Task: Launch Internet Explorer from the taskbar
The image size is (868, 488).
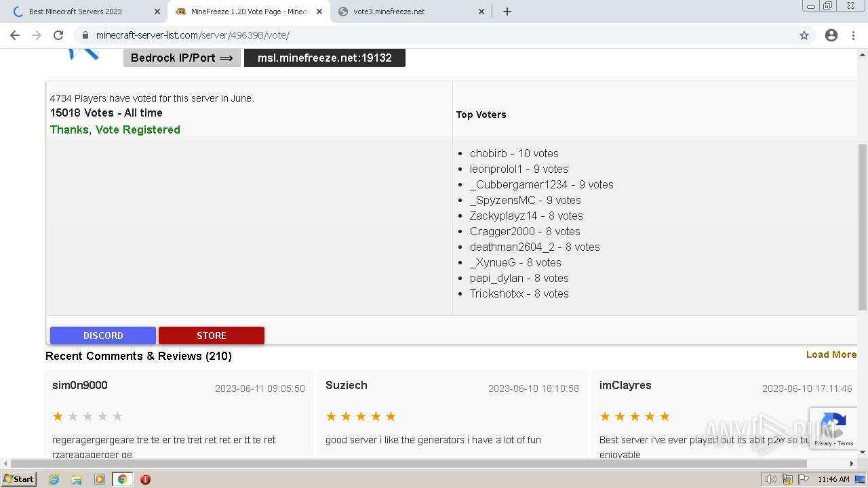Action: 54,479
